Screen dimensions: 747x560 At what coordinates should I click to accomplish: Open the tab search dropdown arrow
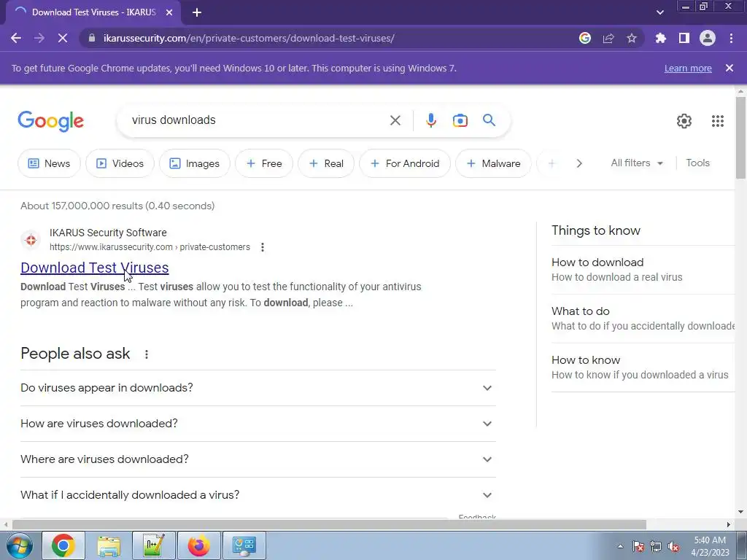pos(659,12)
